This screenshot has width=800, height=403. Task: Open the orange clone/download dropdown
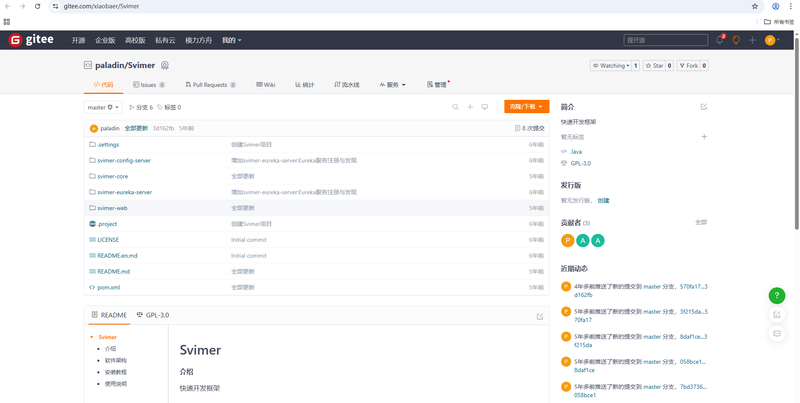point(527,107)
